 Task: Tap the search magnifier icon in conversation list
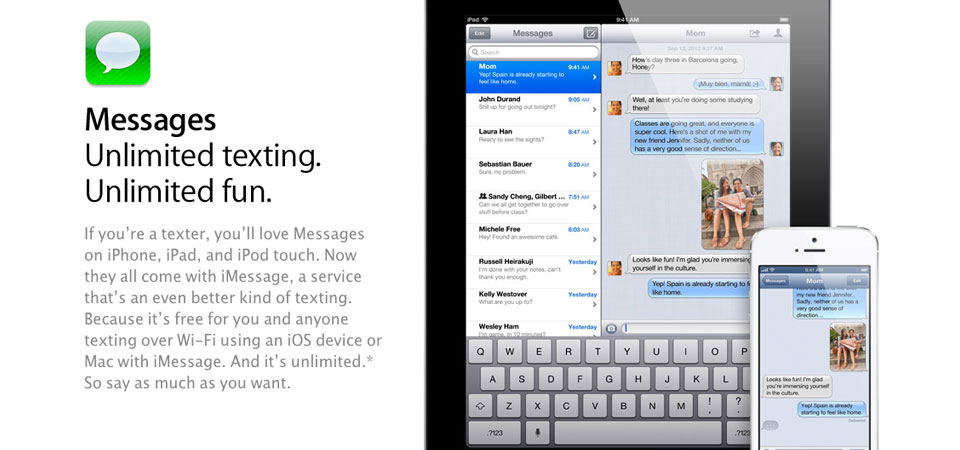click(475, 53)
